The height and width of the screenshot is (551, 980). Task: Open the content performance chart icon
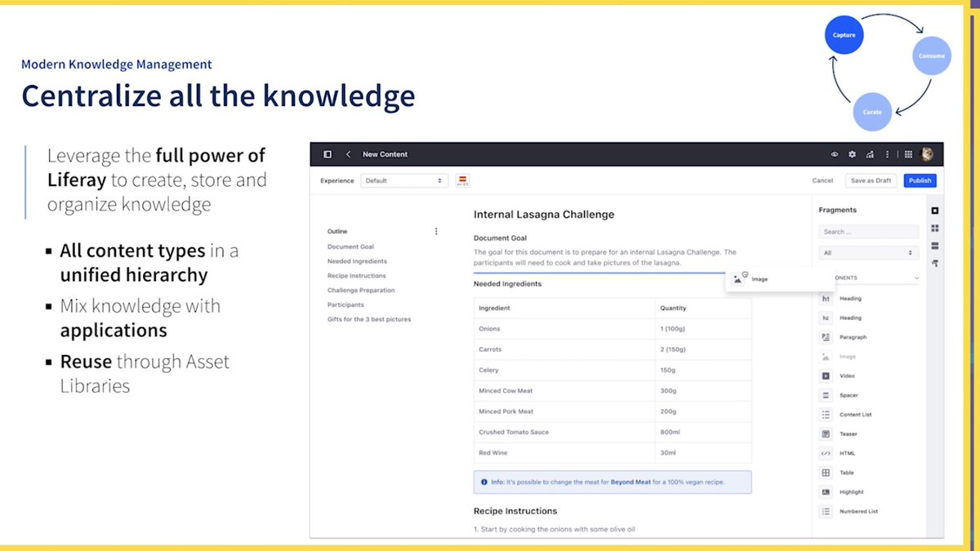870,154
